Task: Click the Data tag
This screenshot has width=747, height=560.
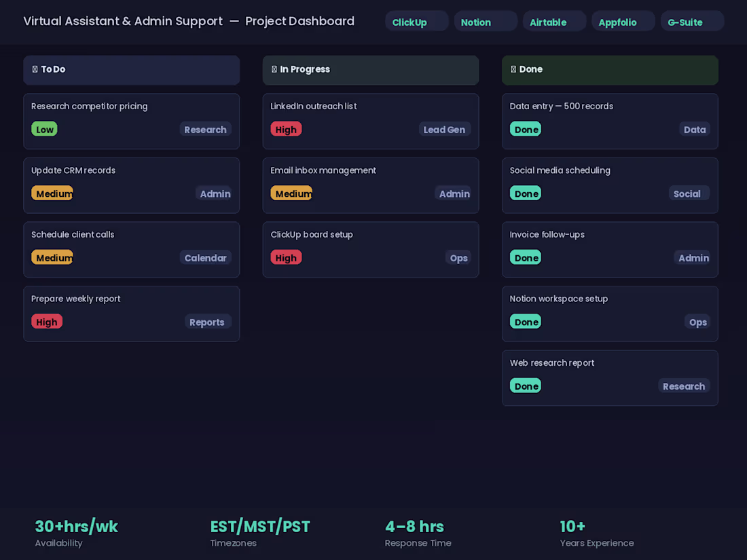Action: tap(695, 130)
